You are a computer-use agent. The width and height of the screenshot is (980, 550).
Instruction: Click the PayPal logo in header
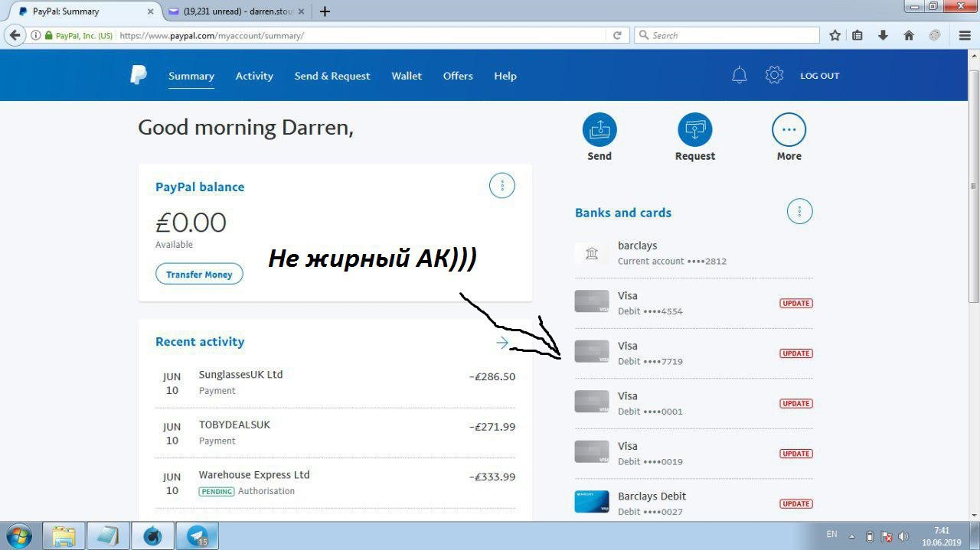(139, 75)
